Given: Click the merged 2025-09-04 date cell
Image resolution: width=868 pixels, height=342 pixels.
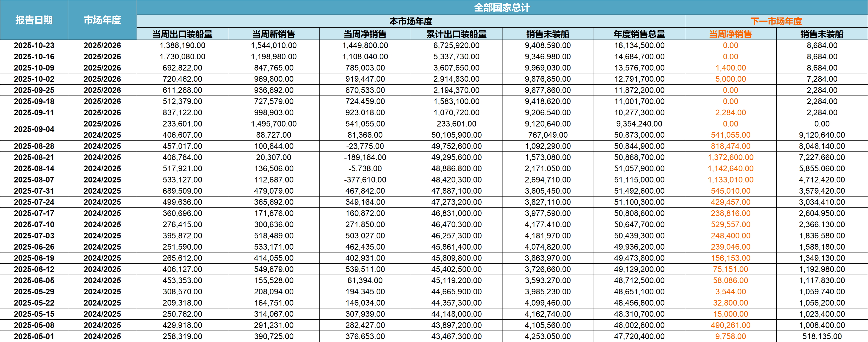Looking at the screenshot, I should pyautogui.click(x=34, y=129).
